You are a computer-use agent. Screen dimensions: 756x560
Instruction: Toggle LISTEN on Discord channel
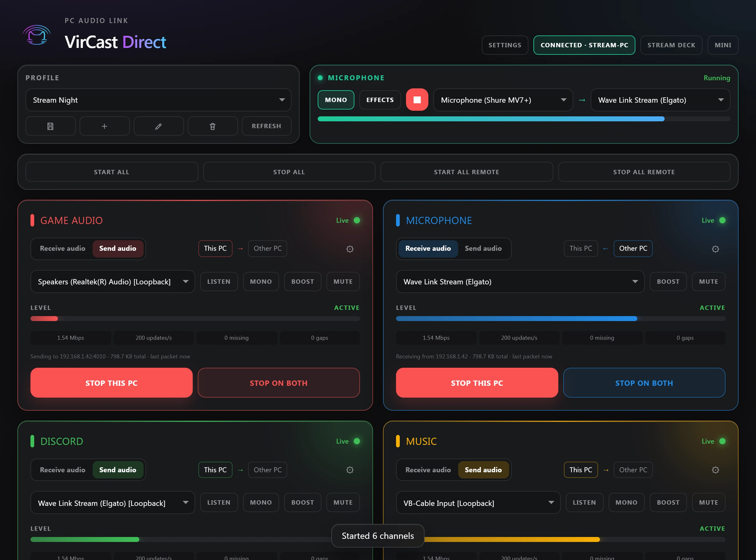point(219,502)
